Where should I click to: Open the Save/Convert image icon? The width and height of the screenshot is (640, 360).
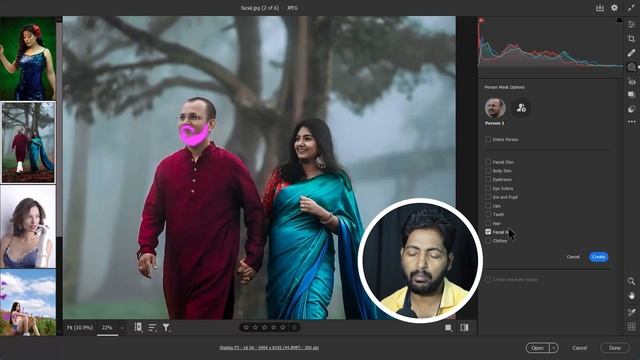599,8
